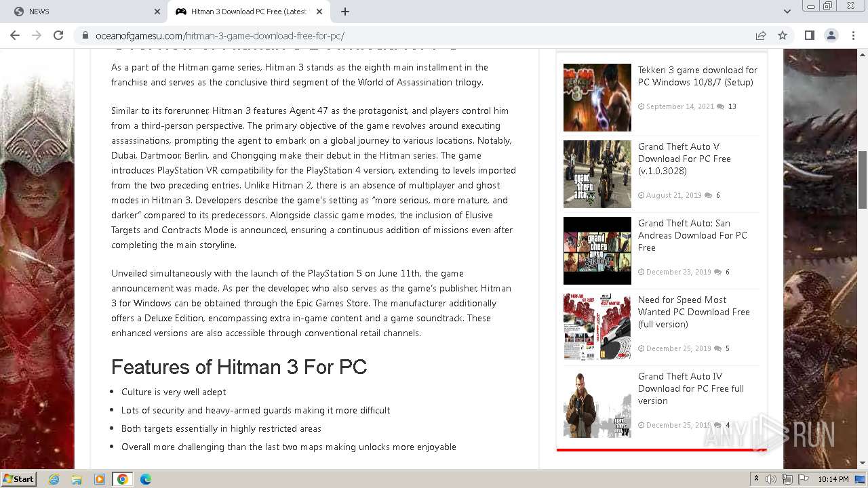The height and width of the screenshot is (488, 868).
Task: Click the Tekken 3 cover thumbnail
Action: click(597, 98)
